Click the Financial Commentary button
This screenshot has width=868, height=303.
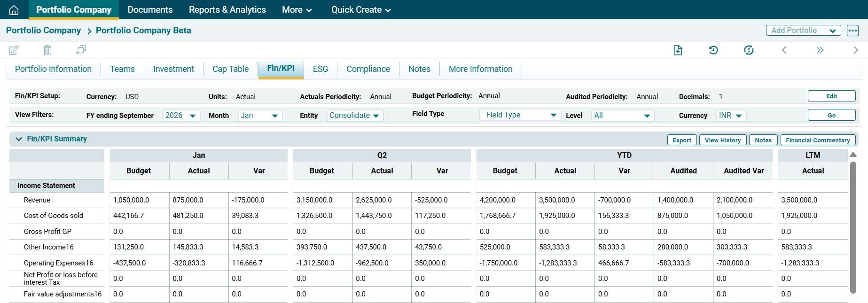click(817, 140)
